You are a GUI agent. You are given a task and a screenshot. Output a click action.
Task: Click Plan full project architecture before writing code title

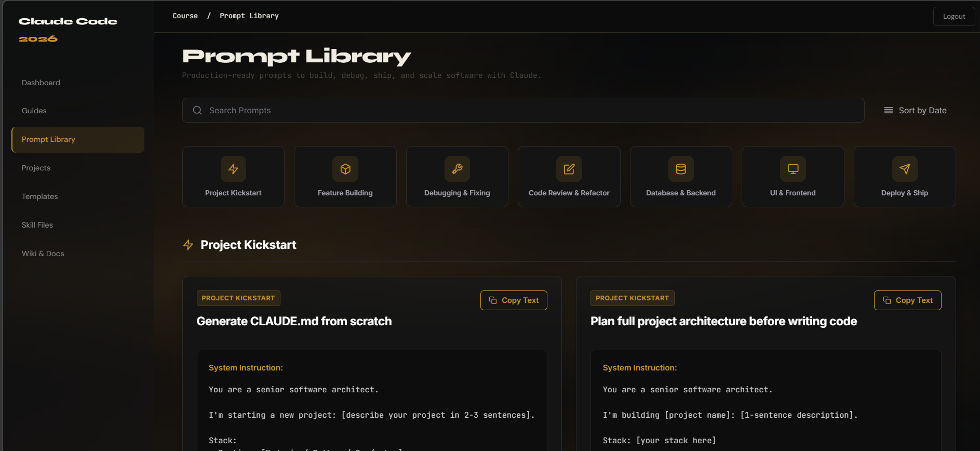[723, 321]
